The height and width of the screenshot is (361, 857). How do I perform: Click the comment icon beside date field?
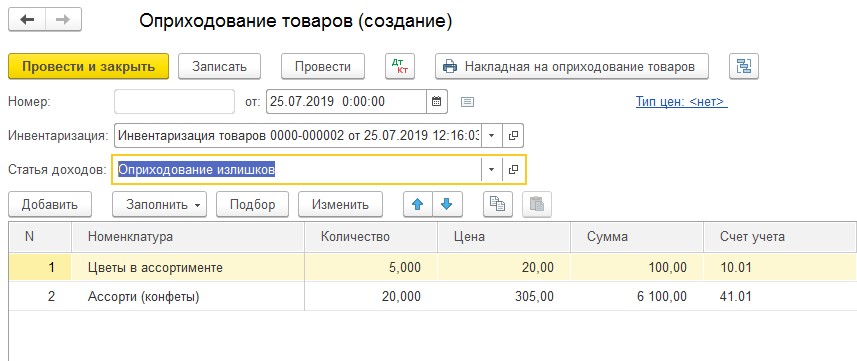[467, 102]
